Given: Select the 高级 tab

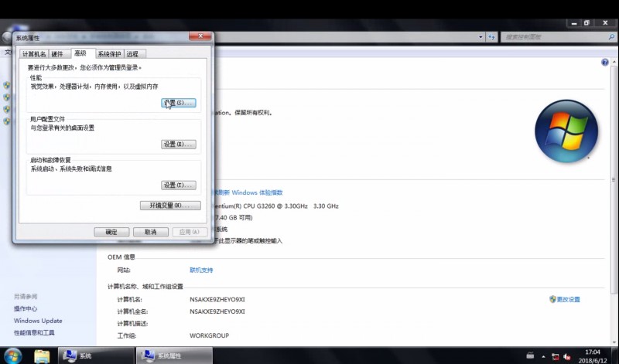Looking at the screenshot, I should (81, 53).
